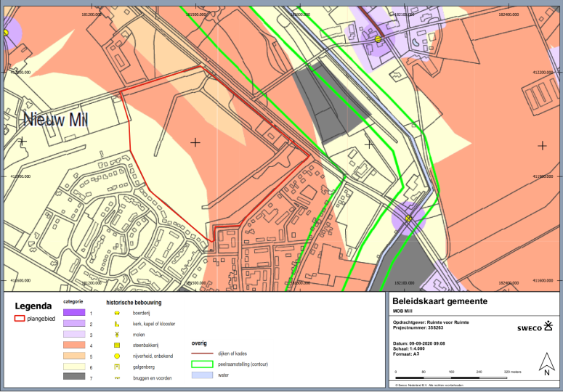This screenshot has height=392, width=563.
Task: Click the Formaat: A3 line
Action: tap(406, 354)
